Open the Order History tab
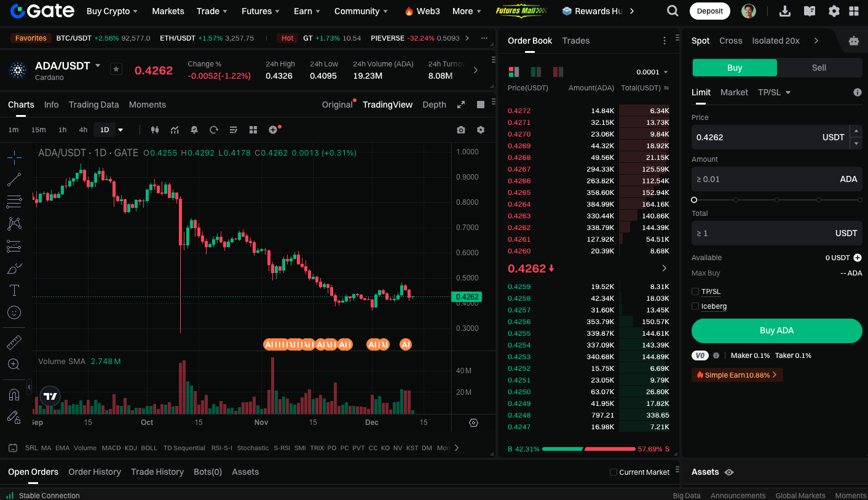The image size is (868, 500). [95, 472]
